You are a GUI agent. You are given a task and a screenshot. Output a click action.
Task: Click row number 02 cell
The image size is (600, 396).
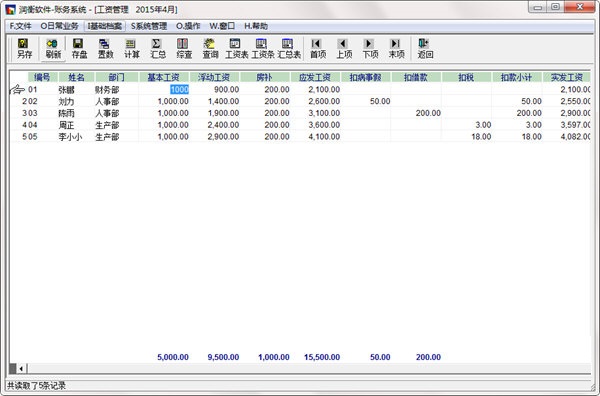coord(33,101)
